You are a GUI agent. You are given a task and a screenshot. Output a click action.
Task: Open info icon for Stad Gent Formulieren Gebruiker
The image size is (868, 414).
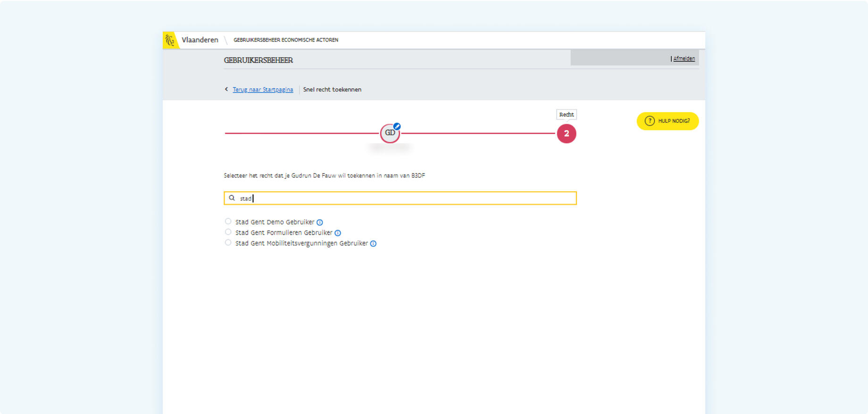[338, 233]
